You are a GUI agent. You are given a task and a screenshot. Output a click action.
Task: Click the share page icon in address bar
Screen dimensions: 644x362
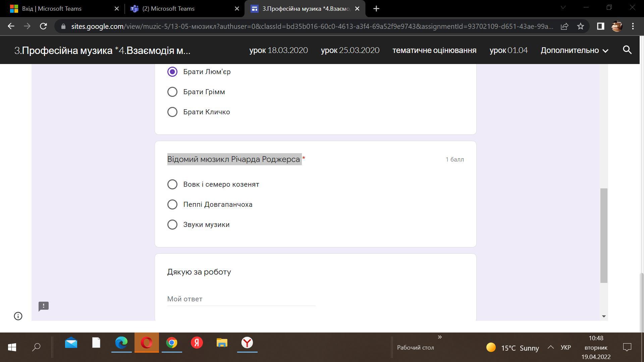coord(565,26)
